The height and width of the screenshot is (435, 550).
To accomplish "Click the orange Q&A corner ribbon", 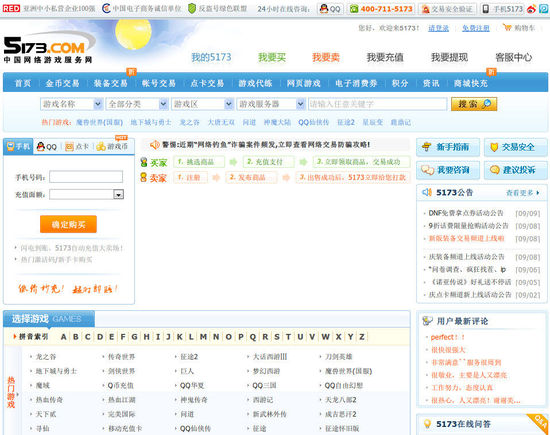I will 538,422.
